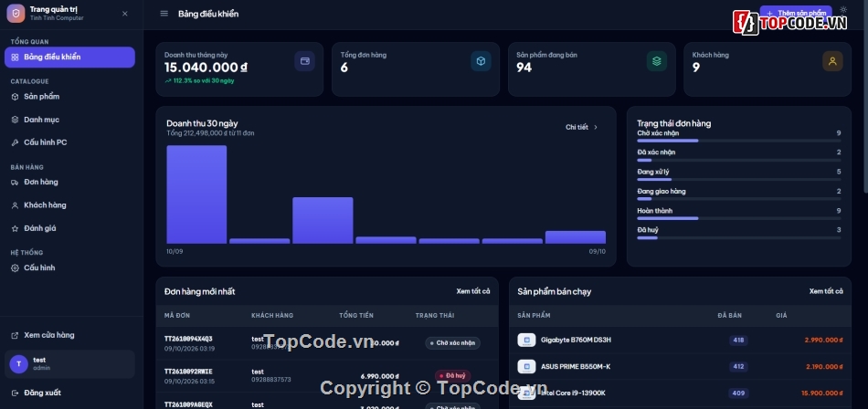This screenshot has height=409, width=868.
Task: Click the Bảng điều khiển grid icon
Action: point(15,57)
